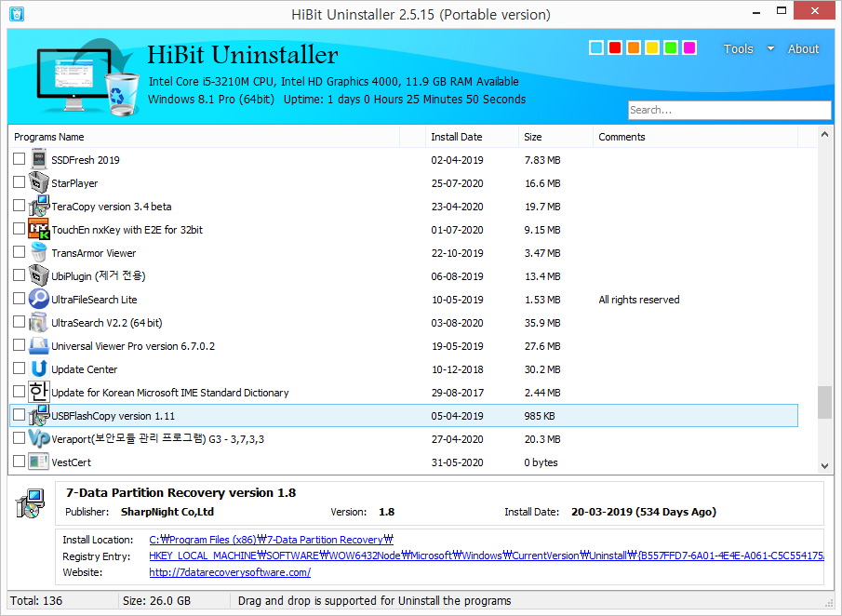Image resolution: width=842 pixels, height=616 pixels.
Task: Click the Korean IME Dictionary icon
Action: [x=39, y=392]
